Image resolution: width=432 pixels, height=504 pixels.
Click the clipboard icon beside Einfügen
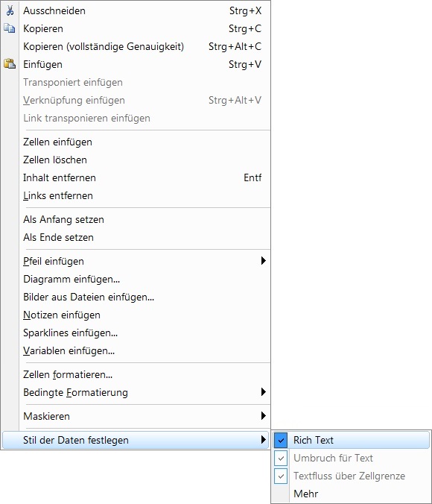tap(10, 64)
